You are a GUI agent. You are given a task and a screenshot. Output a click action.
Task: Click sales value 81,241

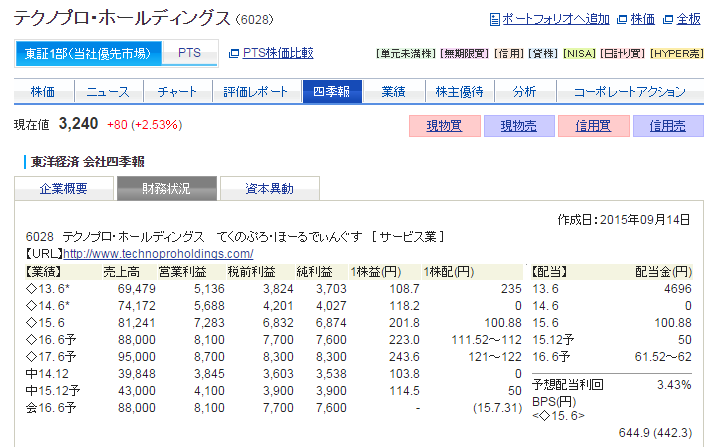(137, 323)
